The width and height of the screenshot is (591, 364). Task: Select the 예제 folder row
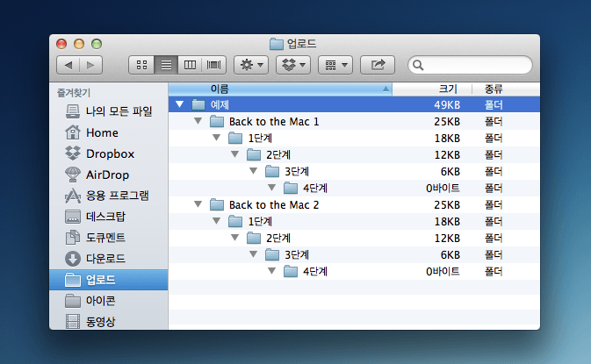coord(354,104)
